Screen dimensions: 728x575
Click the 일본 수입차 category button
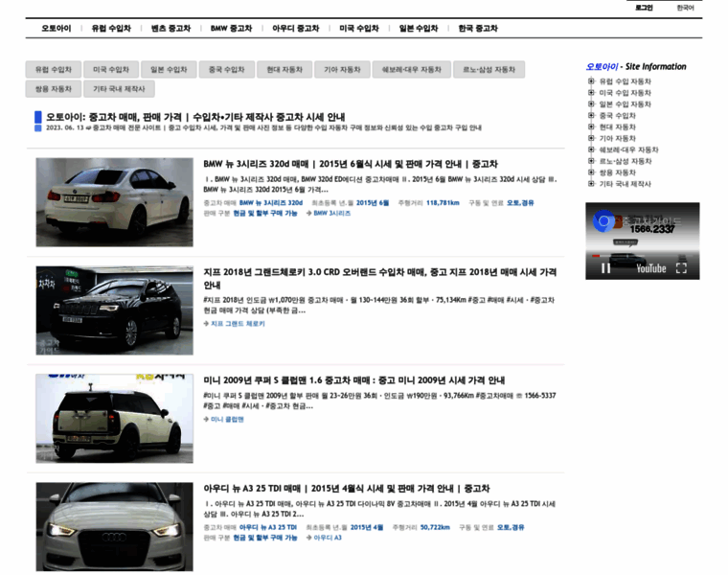pos(169,70)
